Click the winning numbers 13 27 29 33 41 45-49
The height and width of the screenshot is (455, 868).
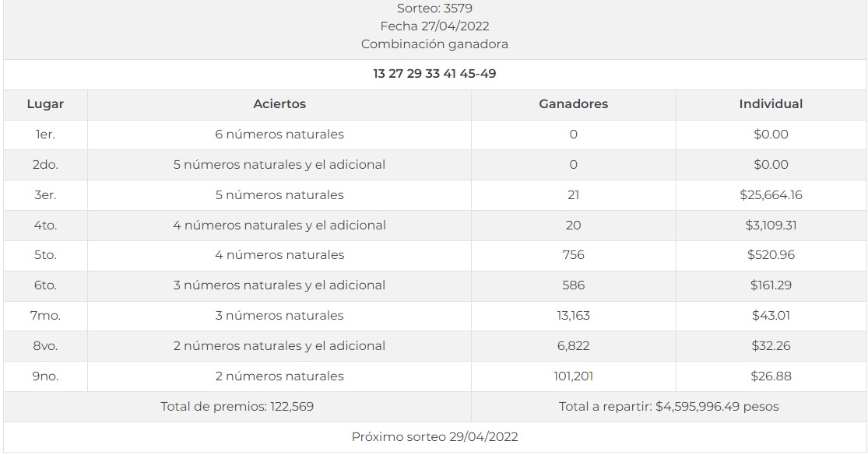pyautogui.click(x=434, y=74)
